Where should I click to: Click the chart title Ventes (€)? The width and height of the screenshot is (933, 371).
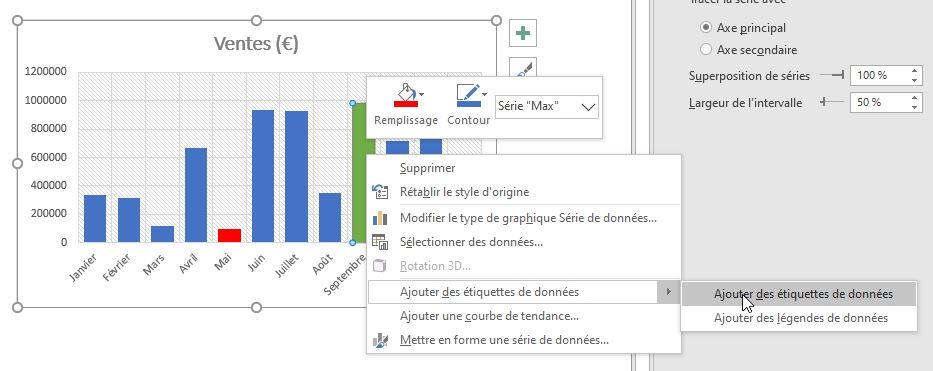256,44
